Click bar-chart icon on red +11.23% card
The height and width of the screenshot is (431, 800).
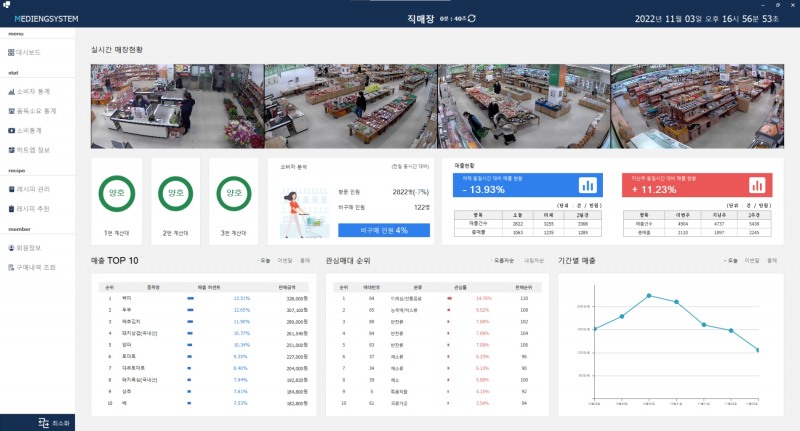[757, 185]
